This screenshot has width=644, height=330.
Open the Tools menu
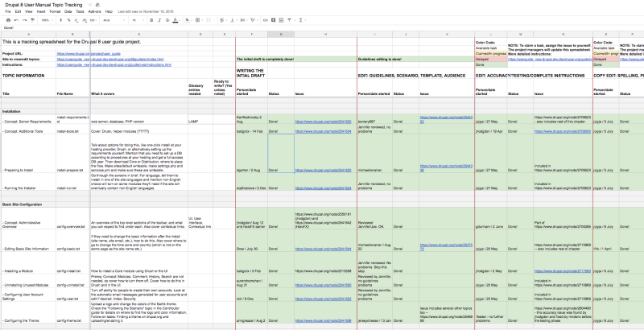pyautogui.click(x=80, y=11)
